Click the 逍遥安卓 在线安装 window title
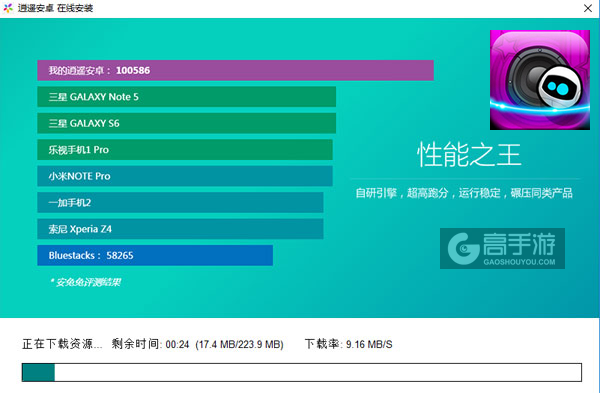Screen dimensions: 600x393 click(x=55, y=8)
